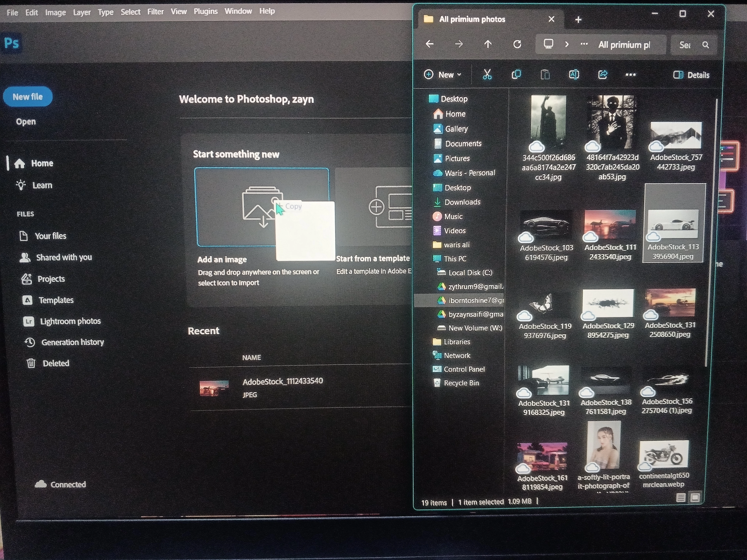Click the Share icon in Explorer toolbar
The image size is (747, 560).
(603, 75)
